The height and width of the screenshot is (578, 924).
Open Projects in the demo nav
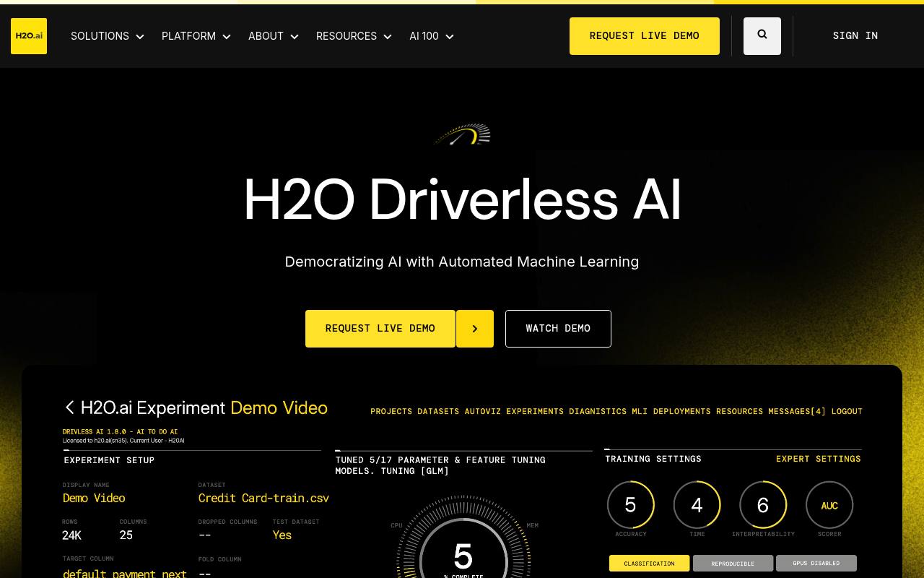coord(391,411)
